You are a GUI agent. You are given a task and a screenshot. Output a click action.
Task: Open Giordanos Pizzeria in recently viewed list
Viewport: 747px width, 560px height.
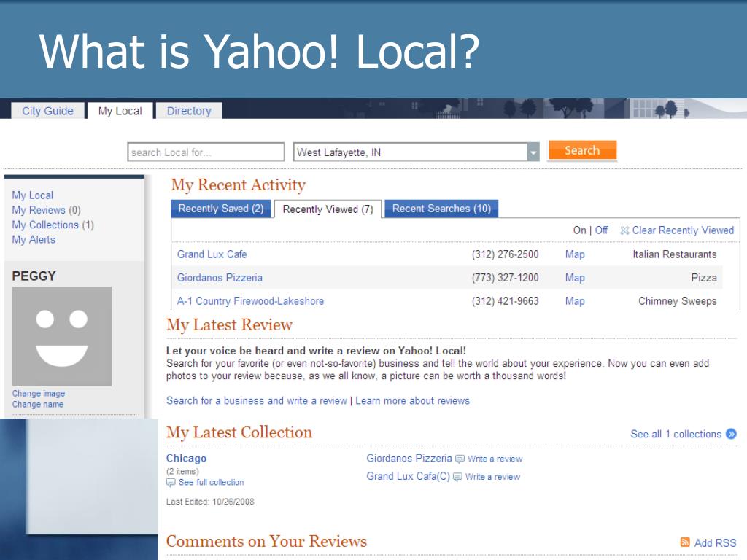pyautogui.click(x=220, y=278)
